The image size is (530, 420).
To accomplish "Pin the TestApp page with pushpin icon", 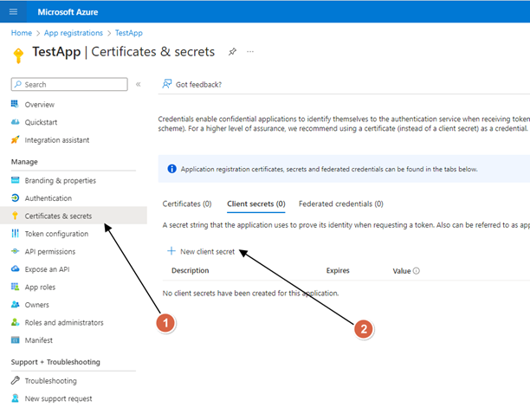I will [232, 52].
